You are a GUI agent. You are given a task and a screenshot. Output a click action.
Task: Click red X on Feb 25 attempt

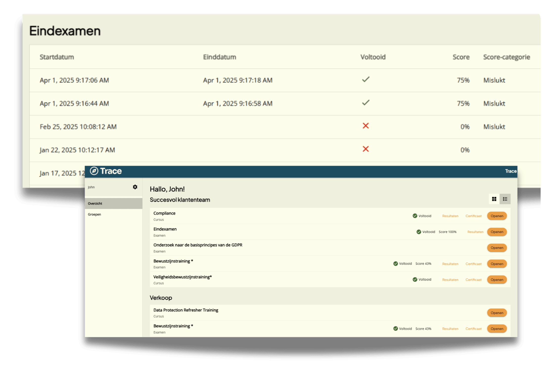366,126
